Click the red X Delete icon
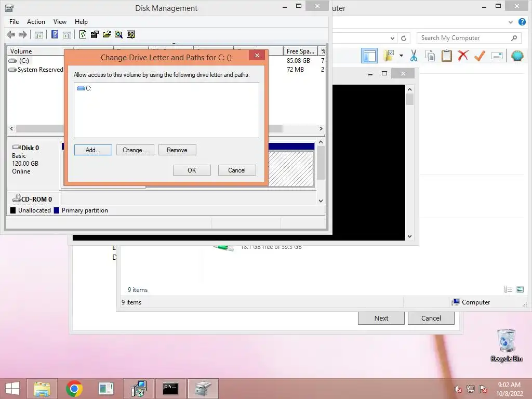The height and width of the screenshot is (399, 532). tap(463, 55)
